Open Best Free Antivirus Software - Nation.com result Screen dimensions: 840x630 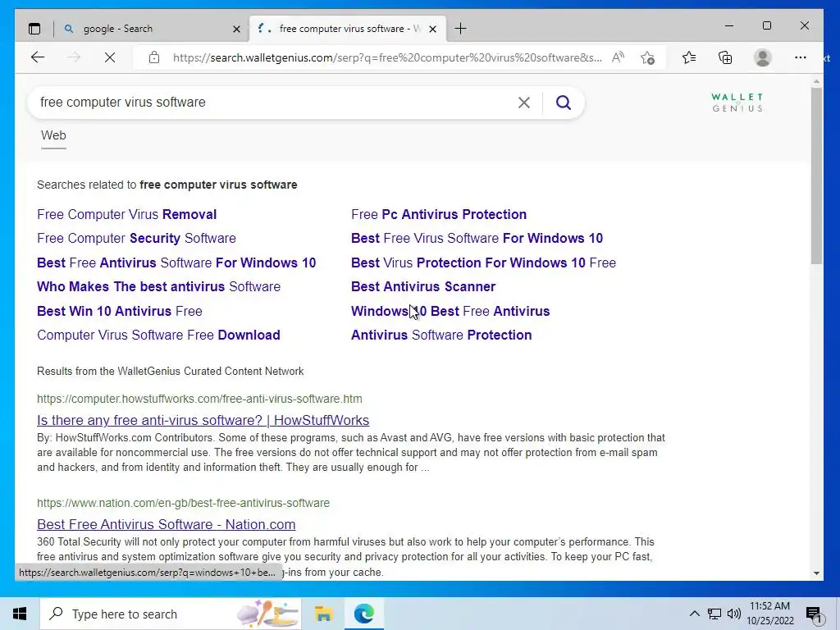tap(166, 524)
